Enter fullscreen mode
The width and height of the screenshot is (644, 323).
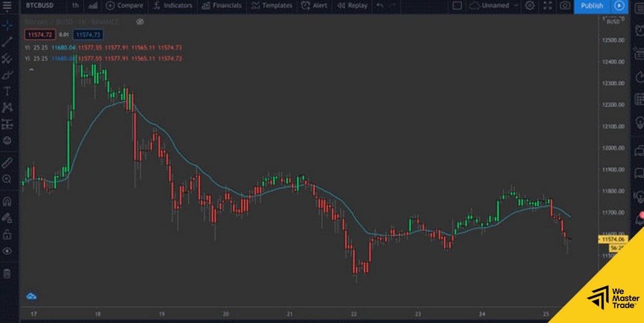[x=547, y=6]
